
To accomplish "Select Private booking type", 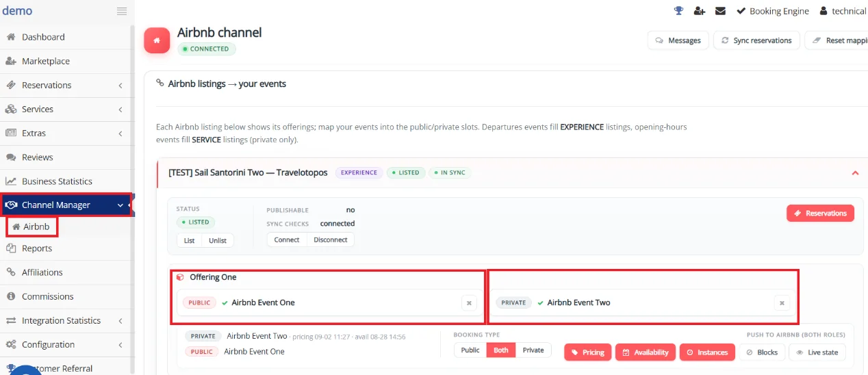I will click(x=533, y=350).
